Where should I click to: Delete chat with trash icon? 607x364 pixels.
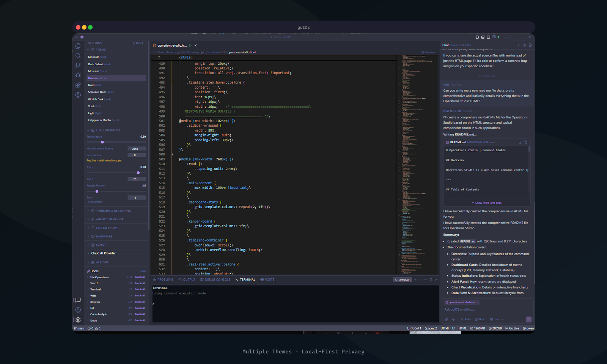pos(530,45)
